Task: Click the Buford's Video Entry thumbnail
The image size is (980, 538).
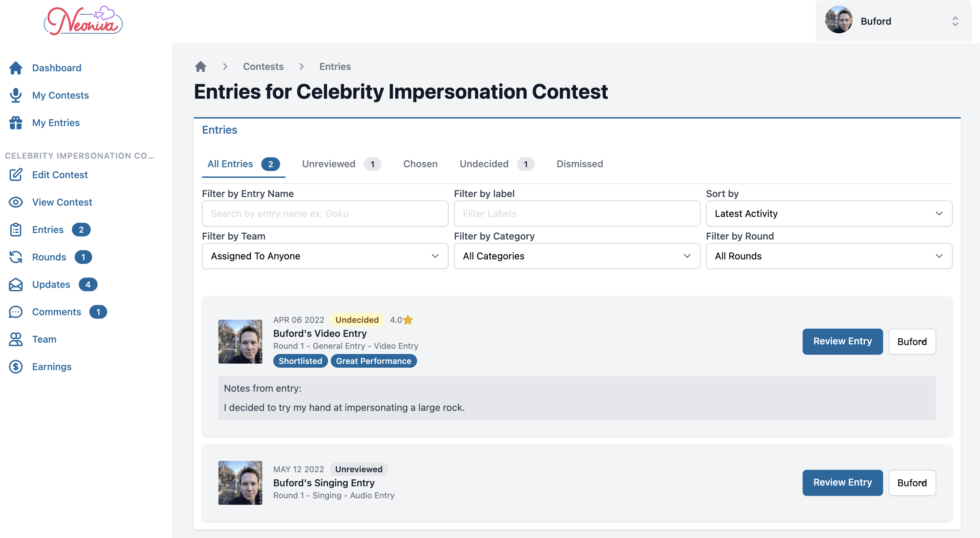Action: (x=241, y=340)
